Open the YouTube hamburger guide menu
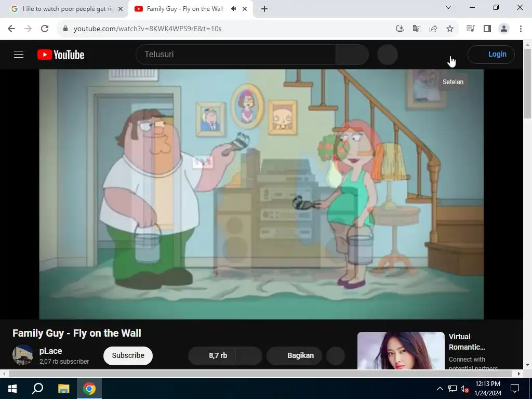The width and height of the screenshot is (532, 399). (19, 54)
